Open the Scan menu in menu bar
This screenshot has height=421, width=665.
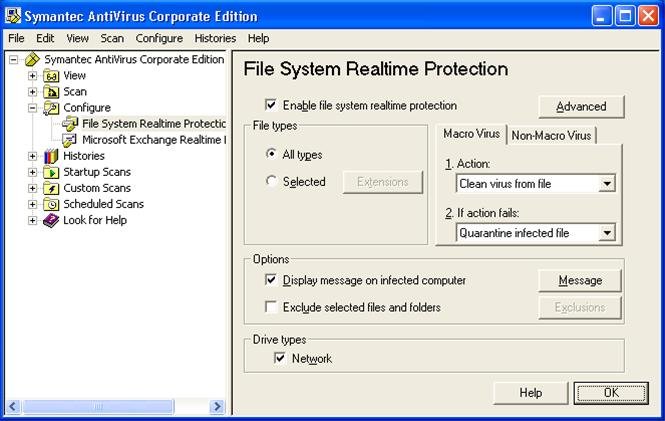[x=112, y=39]
